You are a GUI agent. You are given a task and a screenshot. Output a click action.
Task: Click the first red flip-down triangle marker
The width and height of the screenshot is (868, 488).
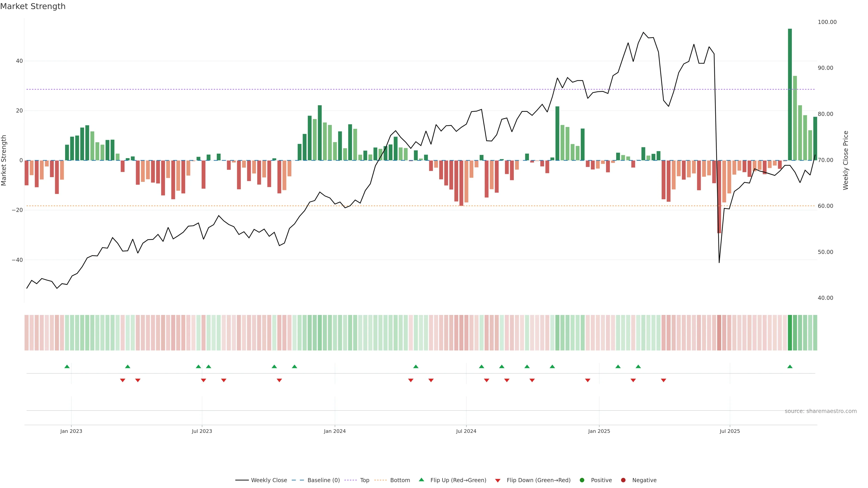click(123, 380)
